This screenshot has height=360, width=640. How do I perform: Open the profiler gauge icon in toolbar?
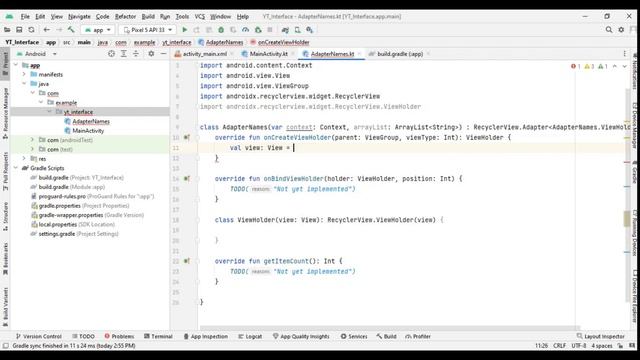(x=245, y=30)
